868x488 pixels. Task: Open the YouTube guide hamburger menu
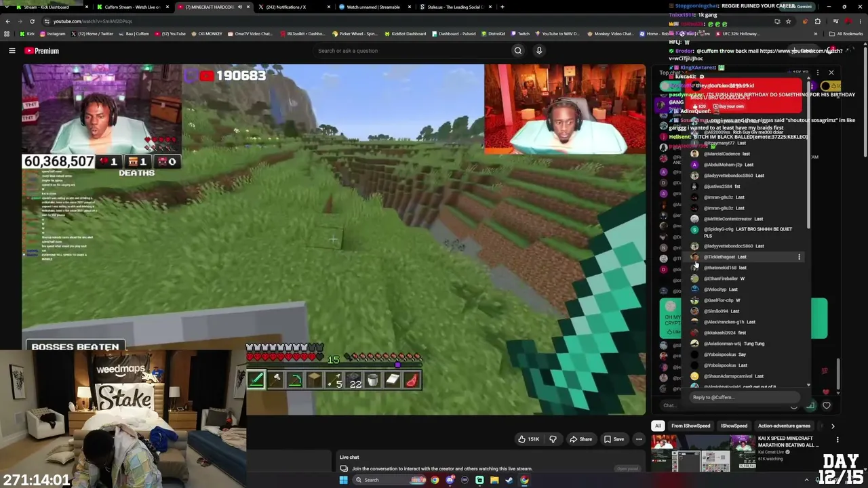(12, 51)
